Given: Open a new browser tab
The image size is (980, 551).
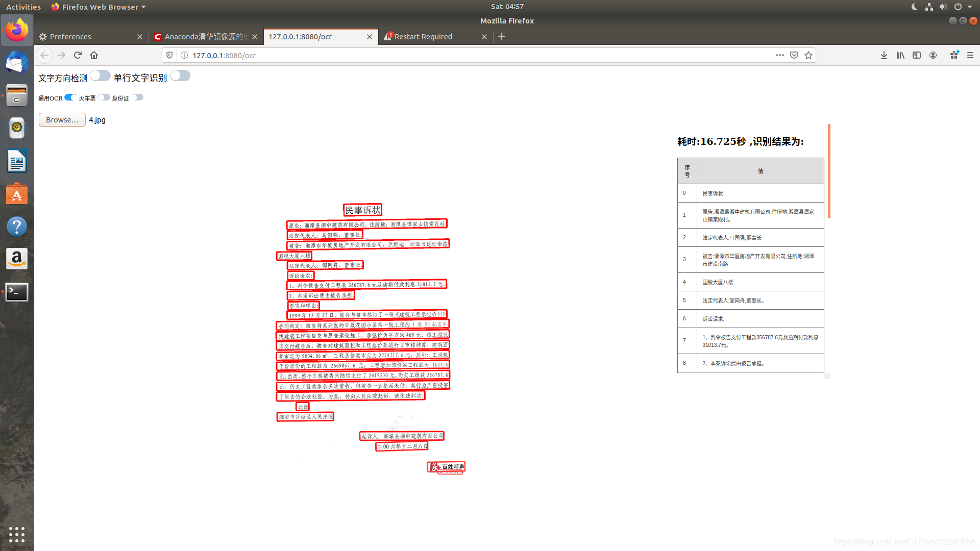Looking at the screenshot, I should 502,36.
